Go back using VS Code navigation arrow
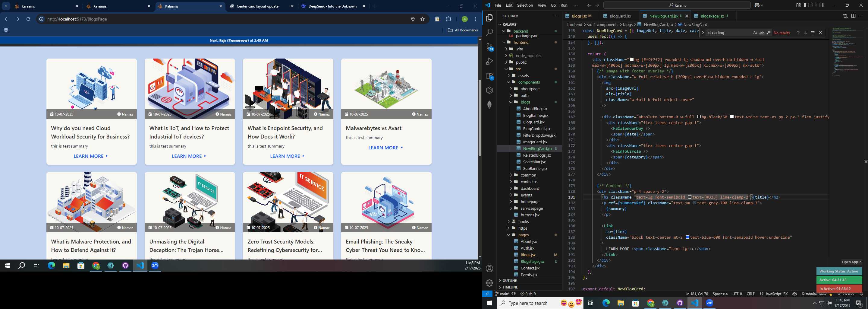 pyautogui.click(x=589, y=5)
